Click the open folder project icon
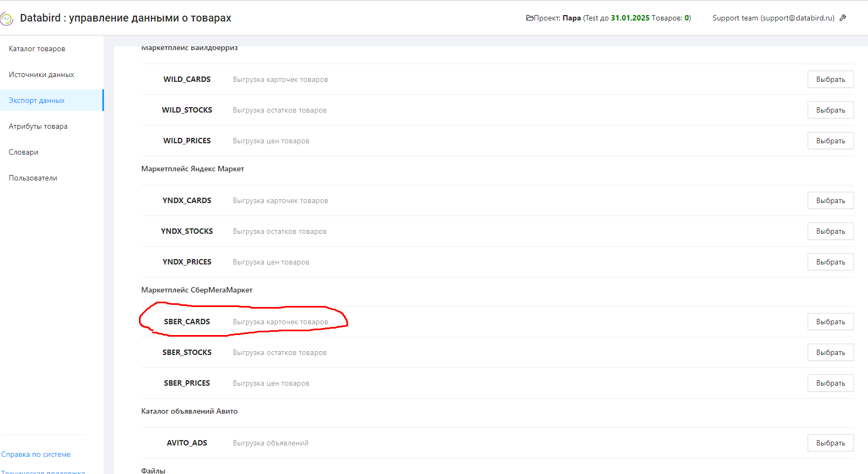This screenshot has height=474, width=868. point(530,18)
